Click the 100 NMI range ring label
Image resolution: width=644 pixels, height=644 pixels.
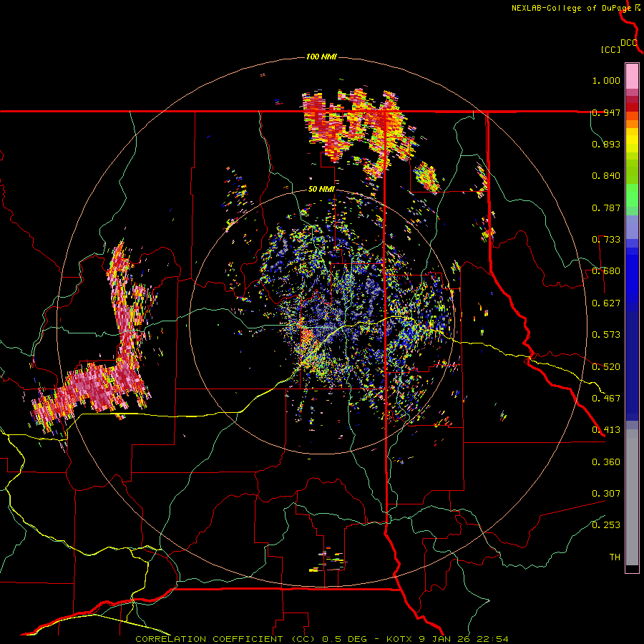pos(321,57)
